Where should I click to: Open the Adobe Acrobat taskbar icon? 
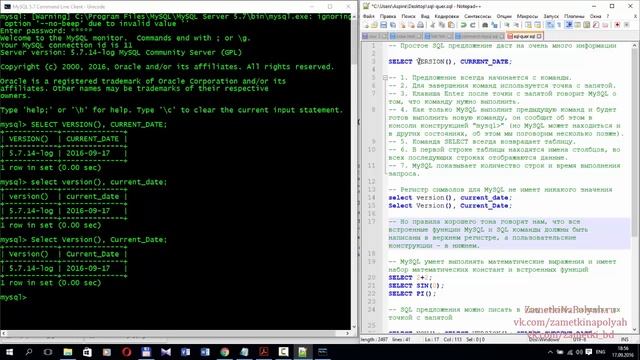click(x=264, y=352)
